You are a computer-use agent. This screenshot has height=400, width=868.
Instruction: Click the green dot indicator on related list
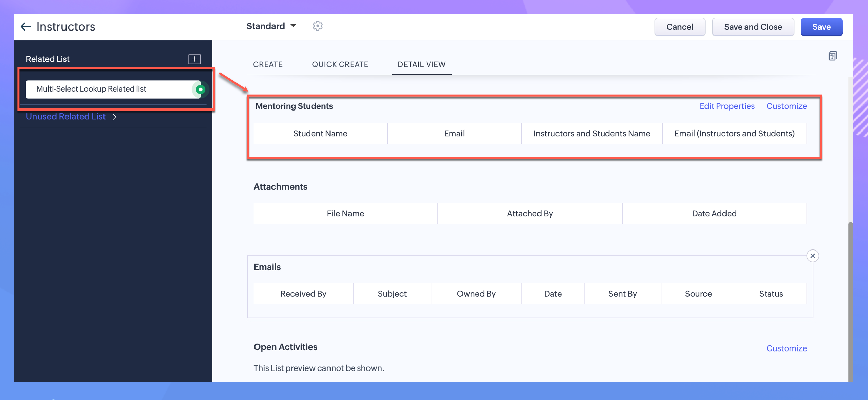pos(201,89)
